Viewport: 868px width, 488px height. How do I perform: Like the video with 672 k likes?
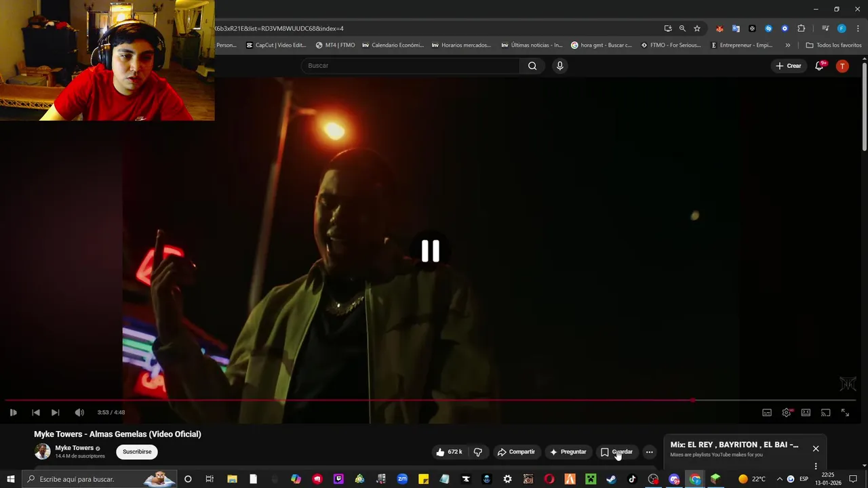tap(448, 452)
